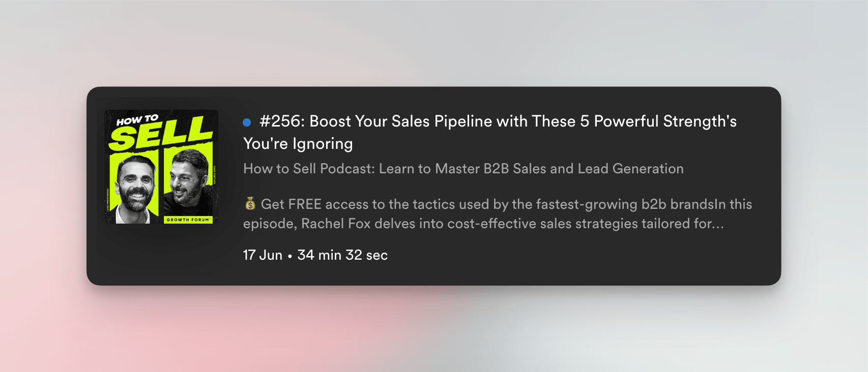Click the "17 Jun" release date
Image resolution: width=868 pixels, height=372 pixels.
point(263,255)
